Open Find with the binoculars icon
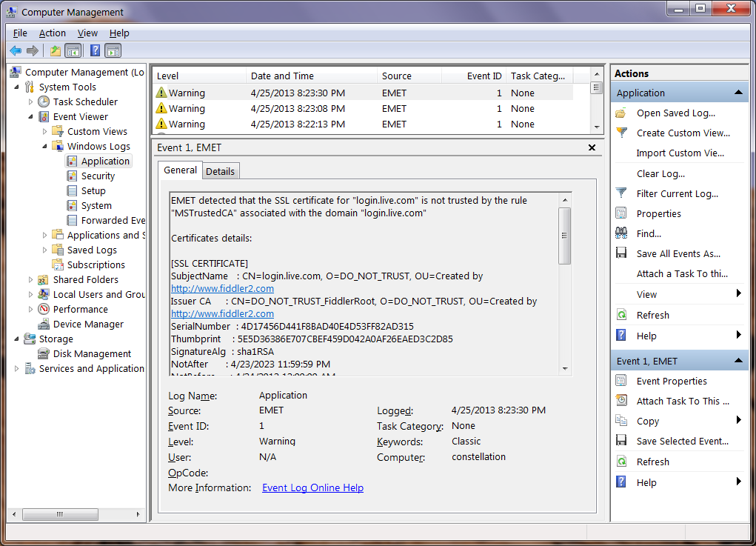This screenshot has width=756, height=546. click(649, 233)
